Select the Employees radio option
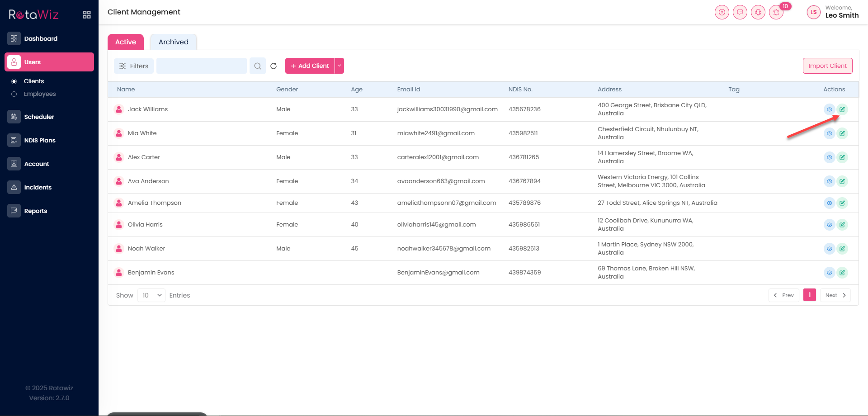 tap(14, 94)
